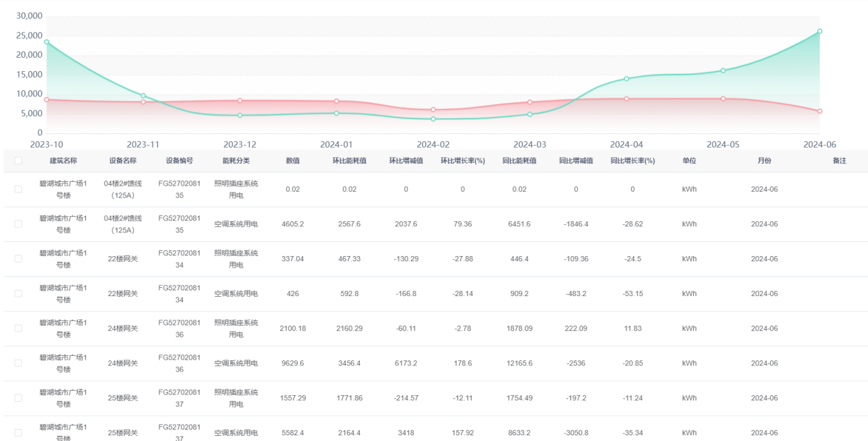Click the 同比增长率(%) column header
The image size is (868, 441).
632,161
